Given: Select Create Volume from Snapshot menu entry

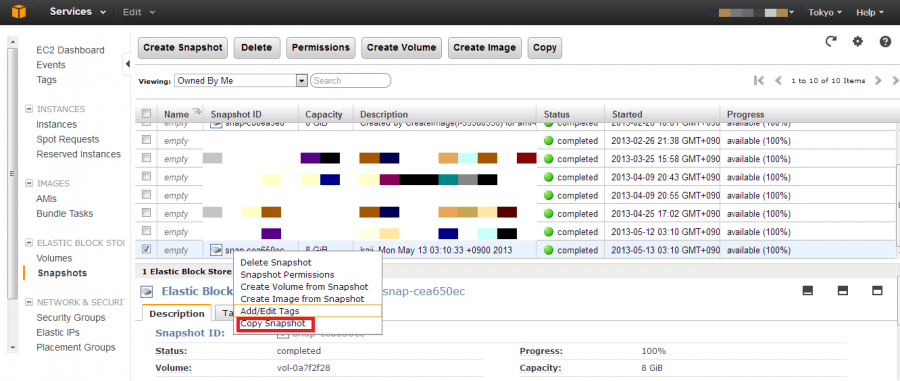Looking at the screenshot, I should click(x=304, y=286).
